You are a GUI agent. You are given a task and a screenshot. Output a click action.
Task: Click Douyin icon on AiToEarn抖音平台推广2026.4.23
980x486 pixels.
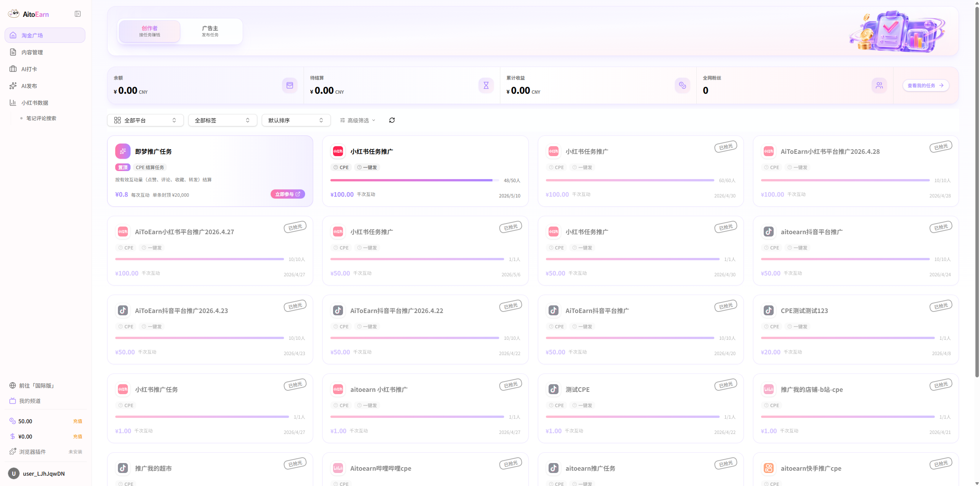[123, 310]
